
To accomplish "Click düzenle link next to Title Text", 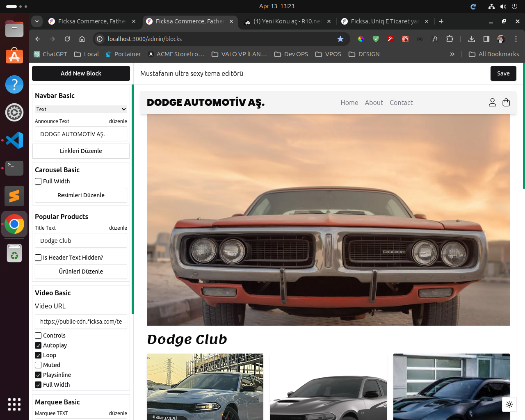I will tap(118, 228).
